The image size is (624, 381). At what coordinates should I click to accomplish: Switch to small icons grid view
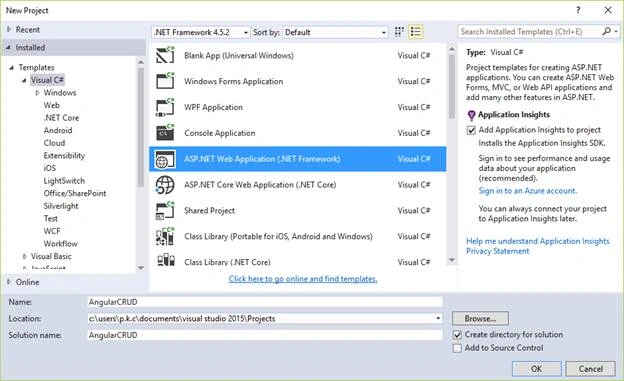point(399,32)
